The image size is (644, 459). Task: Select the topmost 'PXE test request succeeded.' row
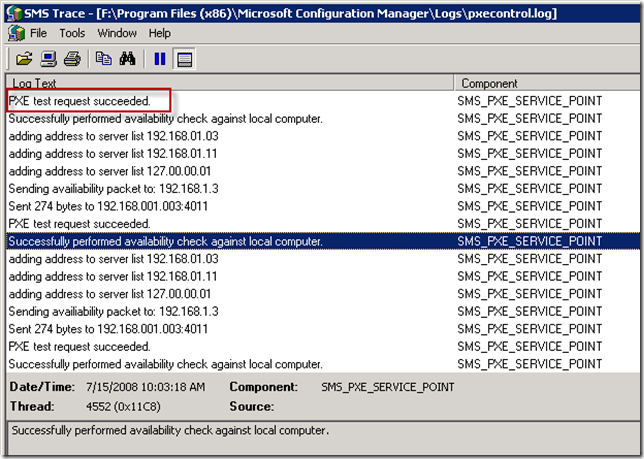[323, 101]
